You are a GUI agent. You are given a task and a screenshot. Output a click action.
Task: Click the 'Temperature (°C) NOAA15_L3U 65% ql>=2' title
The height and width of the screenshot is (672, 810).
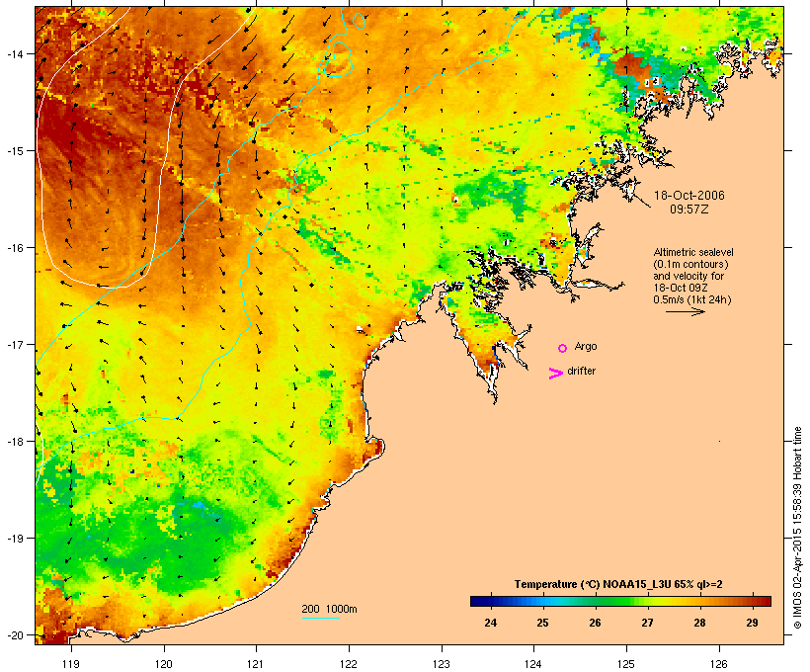(618, 584)
